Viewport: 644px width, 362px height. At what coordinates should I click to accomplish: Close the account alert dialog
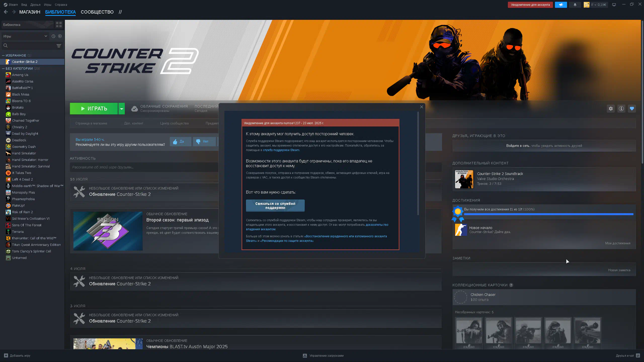point(421,107)
